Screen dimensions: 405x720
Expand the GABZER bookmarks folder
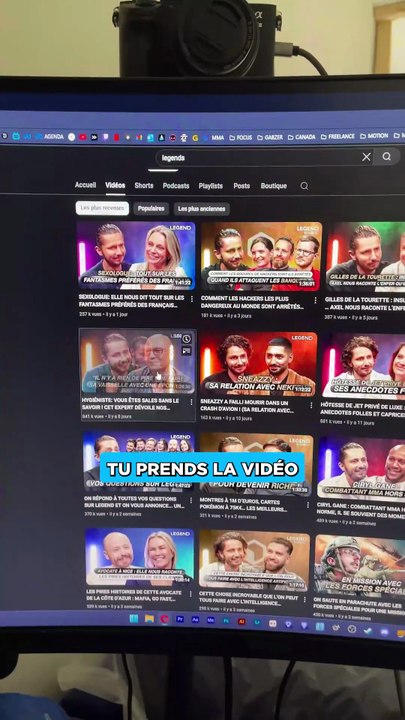tap(270, 137)
